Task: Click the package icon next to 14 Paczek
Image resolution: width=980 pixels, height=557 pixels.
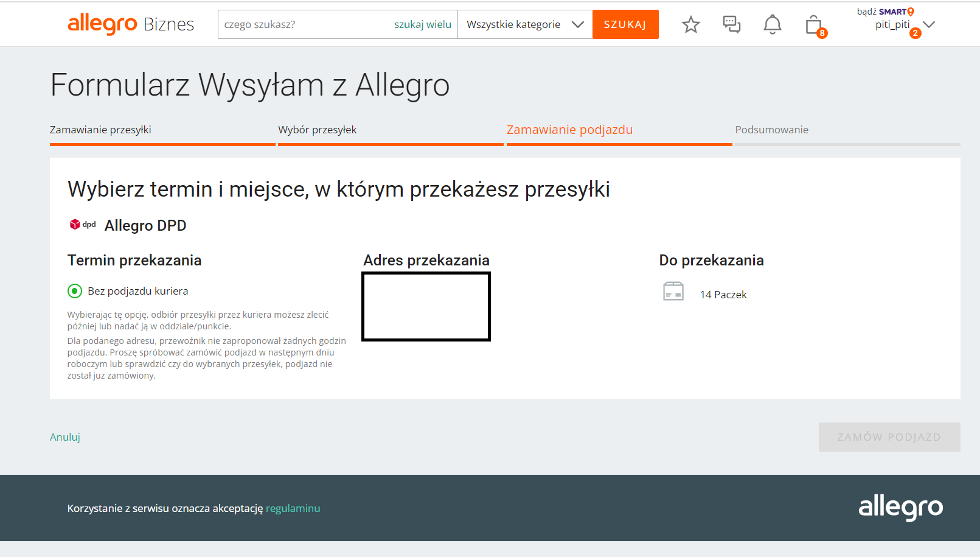Action: pos(672,291)
